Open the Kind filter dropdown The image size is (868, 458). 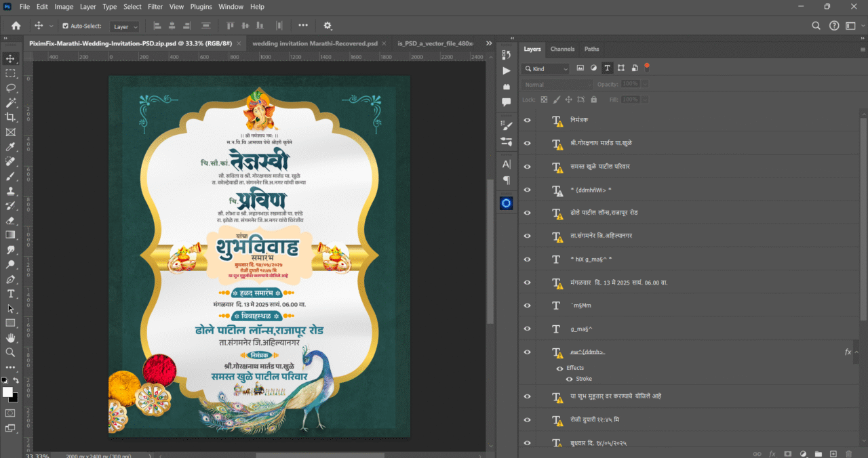point(546,68)
